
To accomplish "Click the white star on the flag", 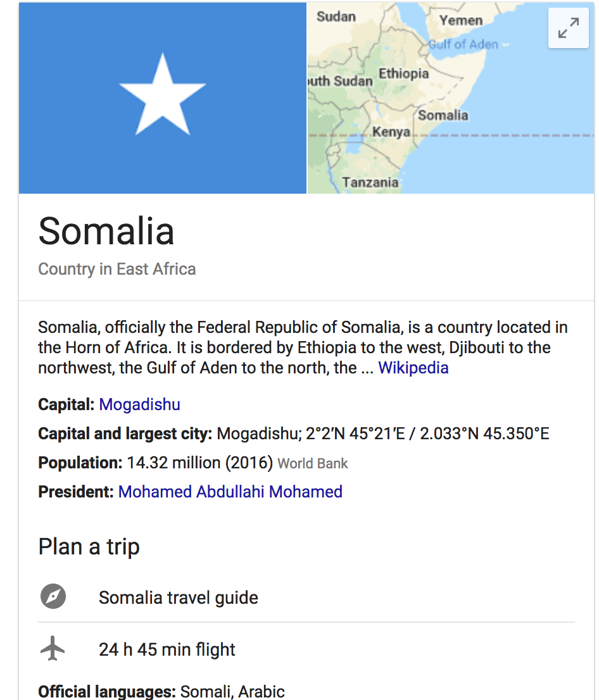I will 162,95.
